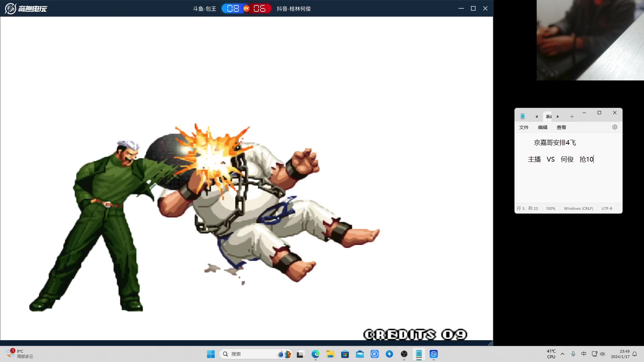Click Windows (CRLF) line ending indicator
This screenshot has height=362, width=644.
coord(578,208)
